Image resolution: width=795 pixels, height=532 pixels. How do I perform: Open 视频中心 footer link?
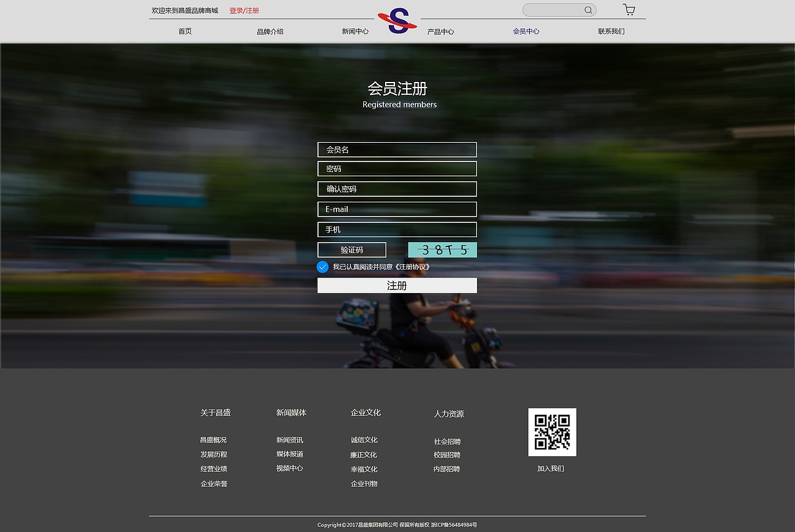(x=290, y=468)
